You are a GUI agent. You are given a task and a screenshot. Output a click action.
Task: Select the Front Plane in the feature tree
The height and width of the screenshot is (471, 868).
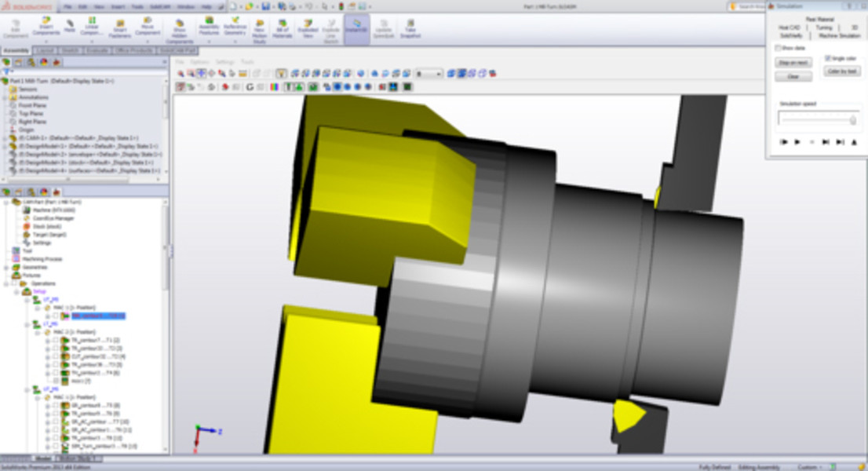(31, 105)
